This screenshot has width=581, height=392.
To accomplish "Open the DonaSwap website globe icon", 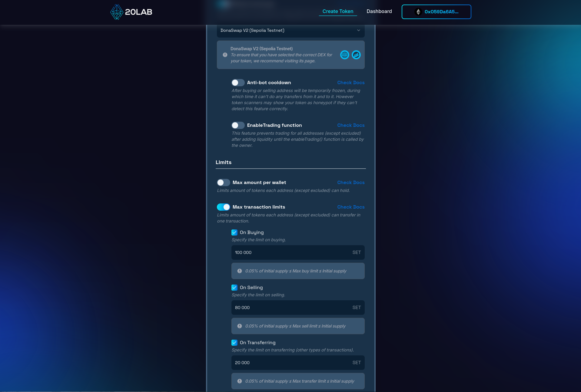I will [345, 55].
